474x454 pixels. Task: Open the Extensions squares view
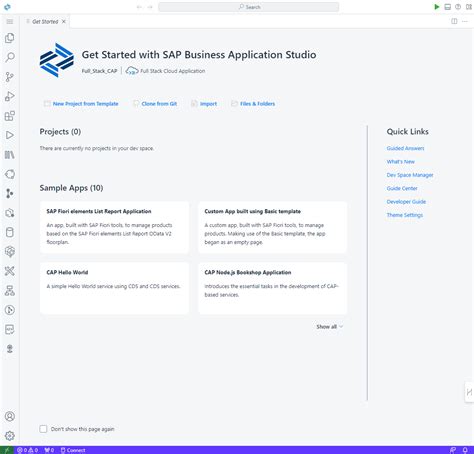10,116
